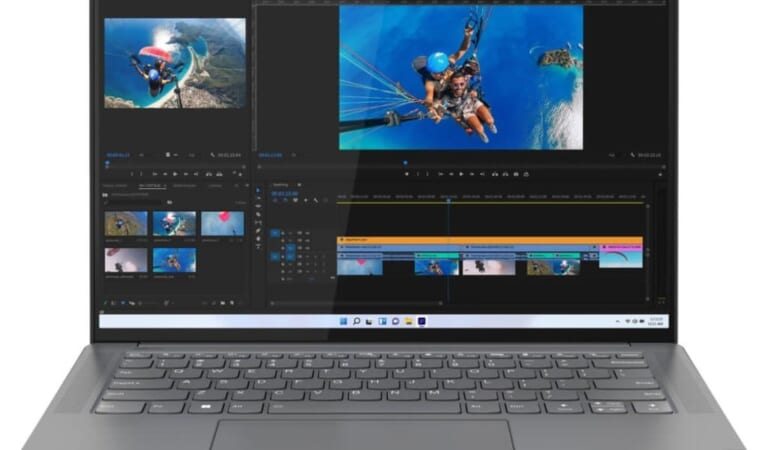Viewport: 768px width, 450px height.
Task: Toggle the highlighted A1 source patch
Action: click(275, 257)
